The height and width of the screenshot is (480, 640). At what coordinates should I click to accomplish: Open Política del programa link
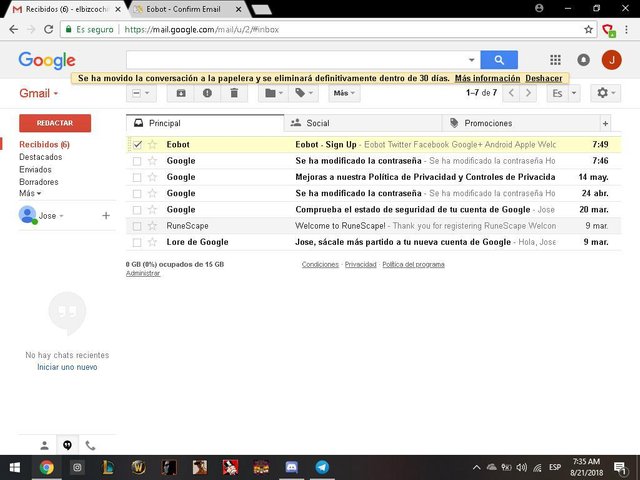point(413,264)
